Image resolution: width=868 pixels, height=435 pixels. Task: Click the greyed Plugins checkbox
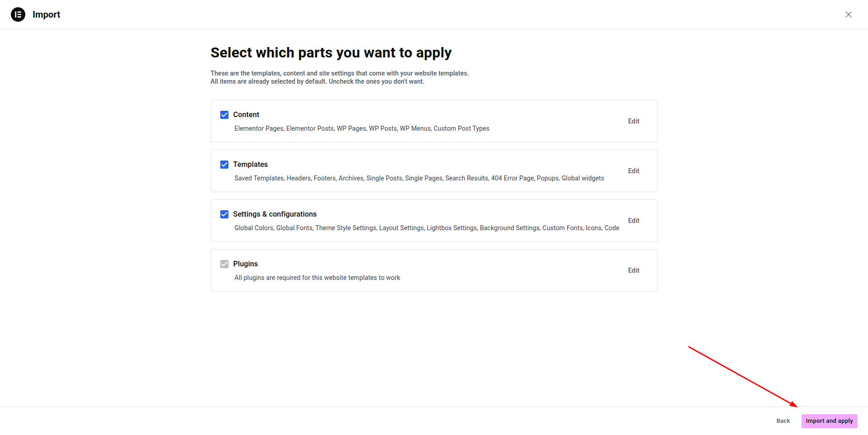coord(224,264)
